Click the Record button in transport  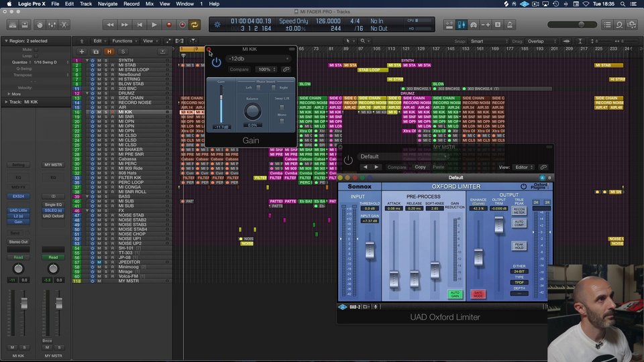point(168,25)
